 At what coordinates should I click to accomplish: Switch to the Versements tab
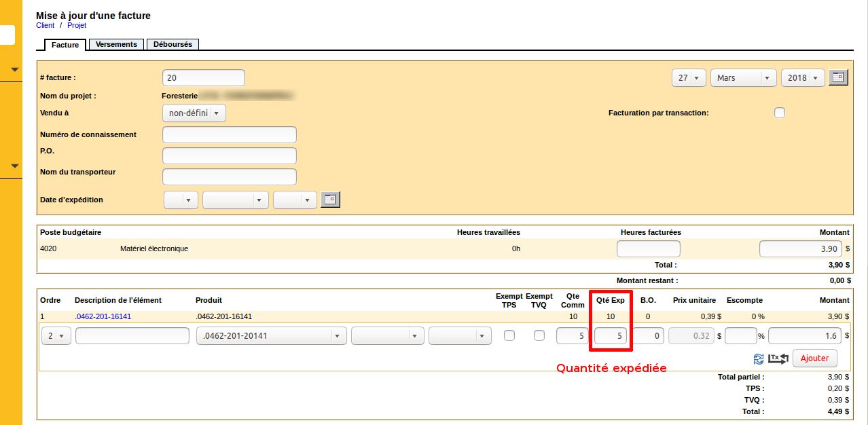pyautogui.click(x=115, y=43)
